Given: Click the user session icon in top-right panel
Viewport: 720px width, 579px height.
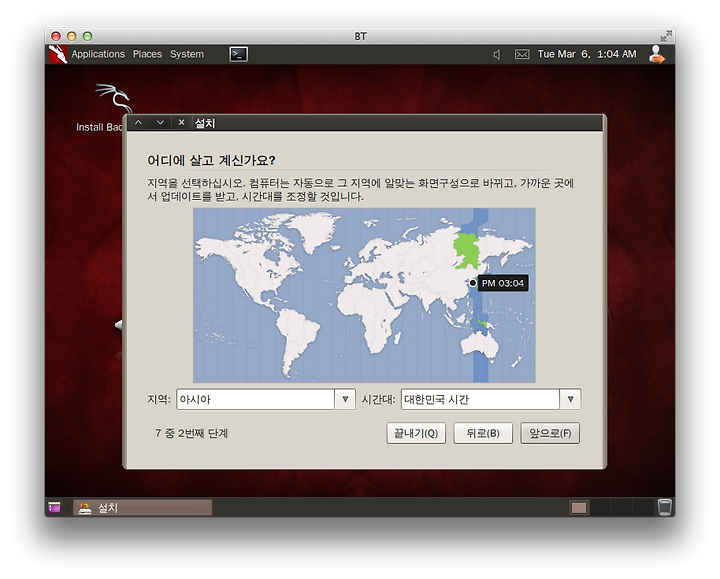Looking at the screenshot, I should click(x=657, y=54).
